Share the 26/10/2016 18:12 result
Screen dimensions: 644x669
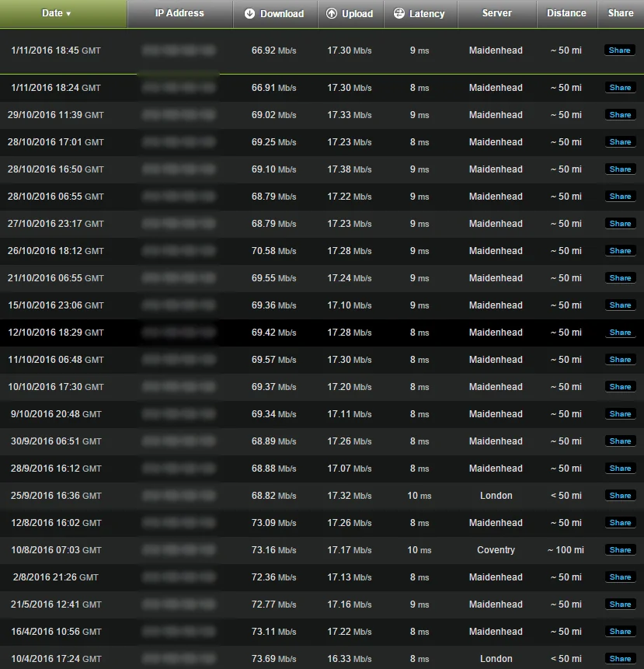pos(620,251)
